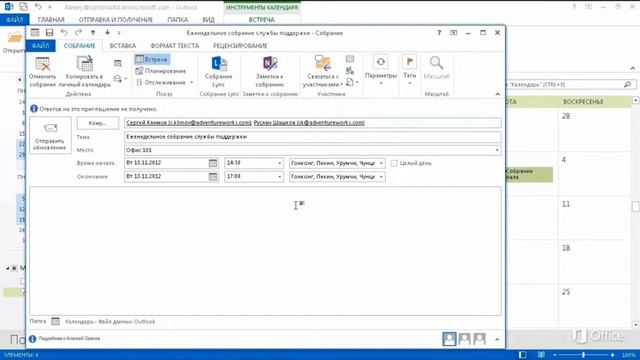Screen dimensions: 640x360
Task: Go to previous item with up arrow
Action: [93, 33]
